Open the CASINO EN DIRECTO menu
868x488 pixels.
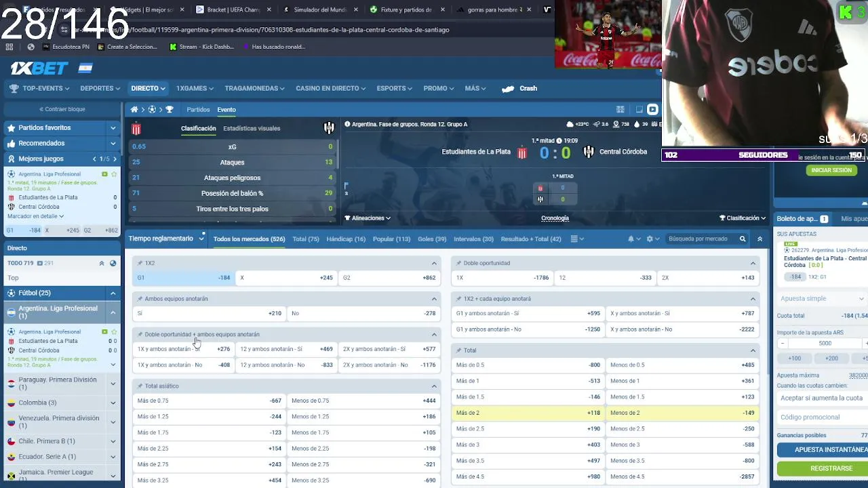[330, 89]
